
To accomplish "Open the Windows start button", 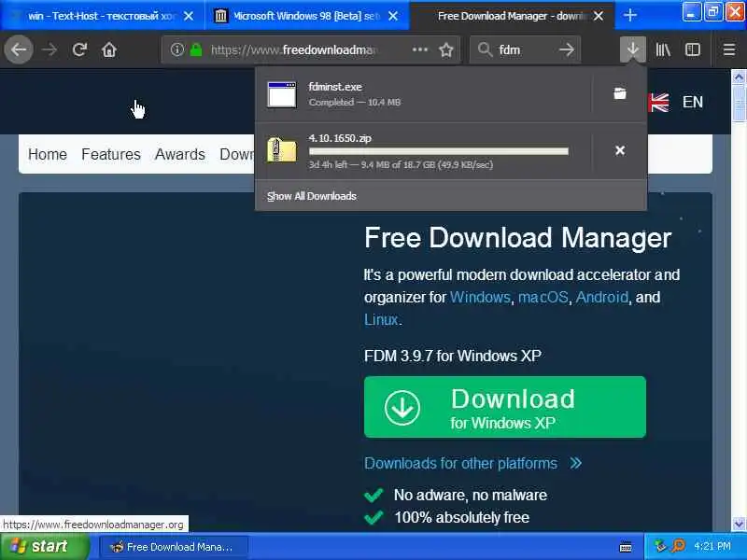I will 45,546.
